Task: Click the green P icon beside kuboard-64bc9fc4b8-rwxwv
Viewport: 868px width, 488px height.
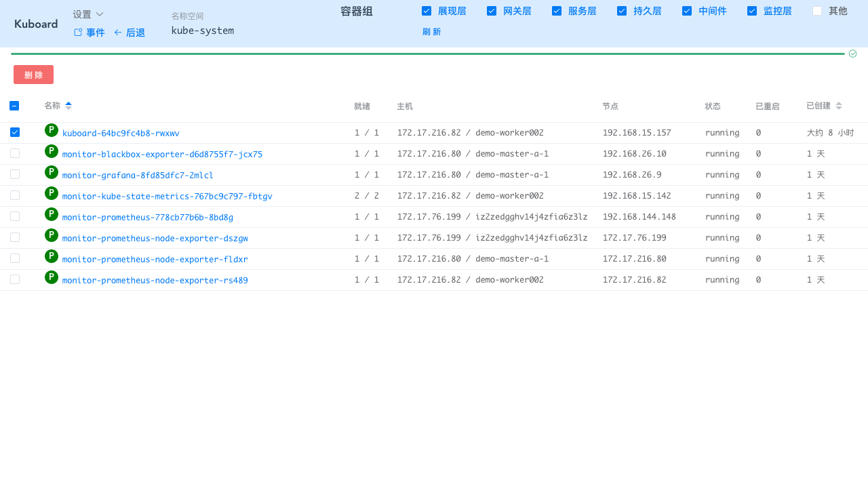Action: point(51,129)
